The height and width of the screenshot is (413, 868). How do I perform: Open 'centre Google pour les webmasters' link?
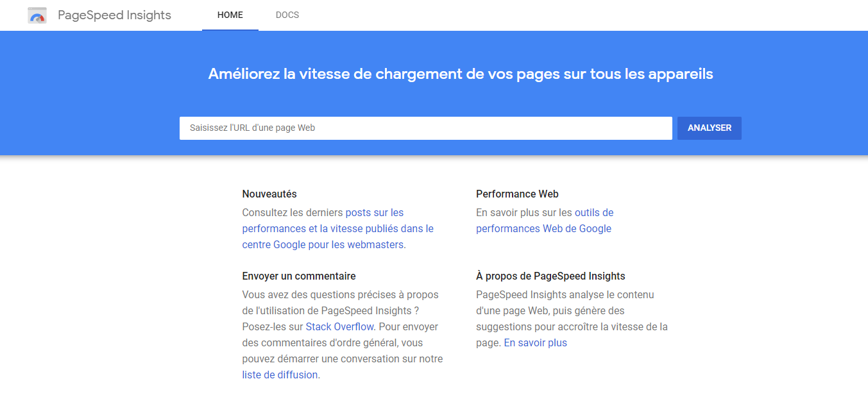(323, 244)
